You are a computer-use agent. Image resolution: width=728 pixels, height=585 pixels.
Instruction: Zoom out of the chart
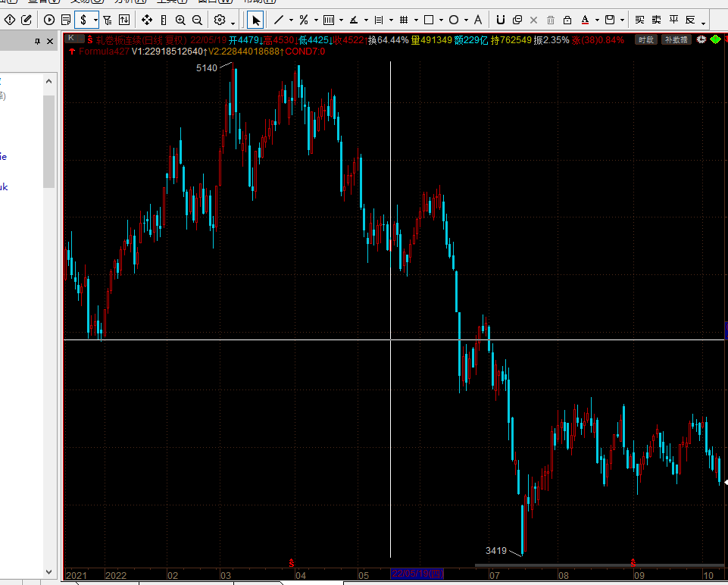coord(197,20)
